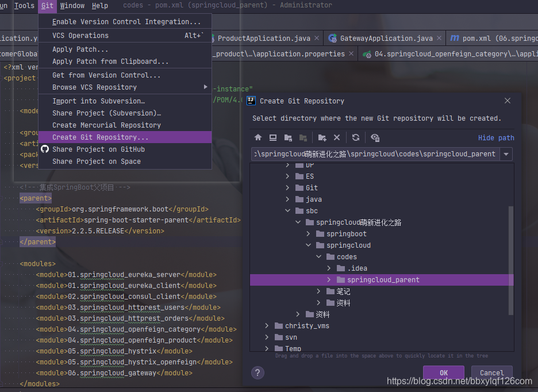
Task: Click the Hide path link
Action: tap(496, 137)
